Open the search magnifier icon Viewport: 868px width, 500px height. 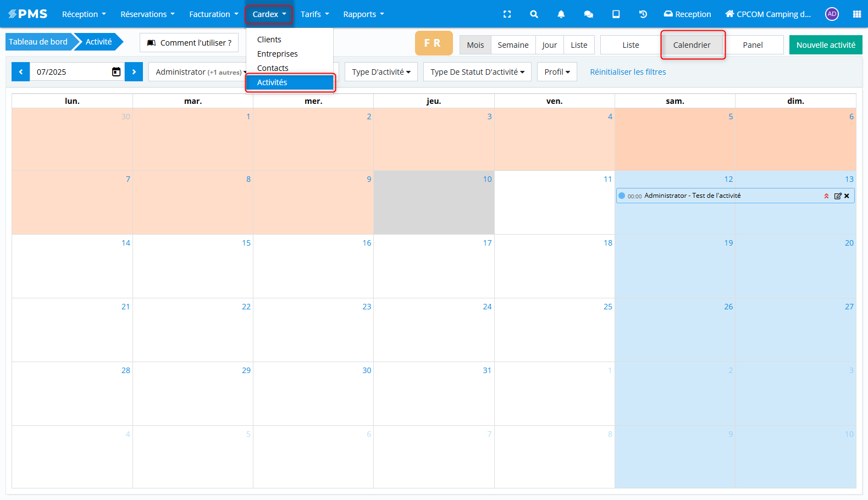coord(534,14)
